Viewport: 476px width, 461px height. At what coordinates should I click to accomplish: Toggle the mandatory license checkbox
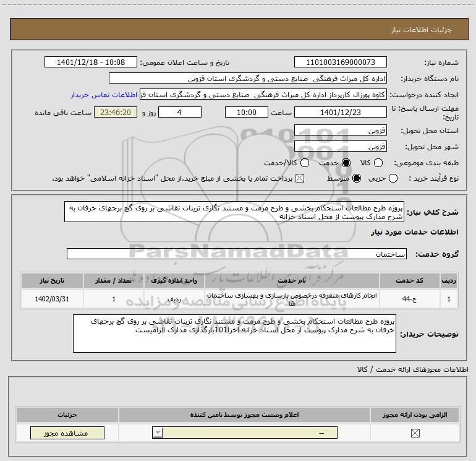[x=415, y=433]
